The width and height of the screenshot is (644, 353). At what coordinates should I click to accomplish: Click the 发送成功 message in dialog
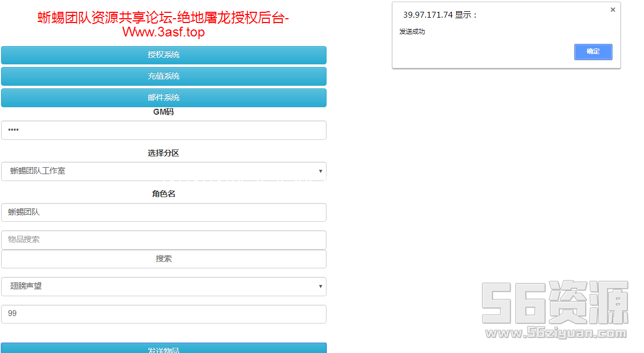412,32
